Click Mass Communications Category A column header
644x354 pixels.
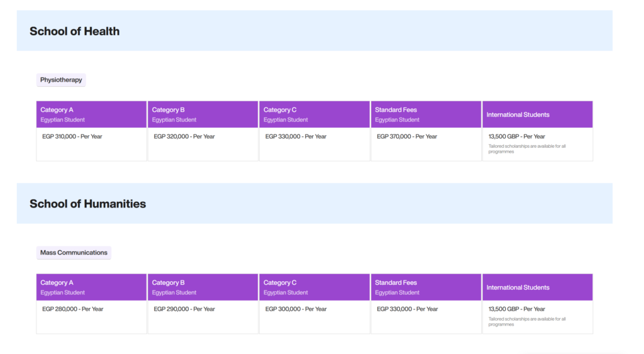(91, 287)
